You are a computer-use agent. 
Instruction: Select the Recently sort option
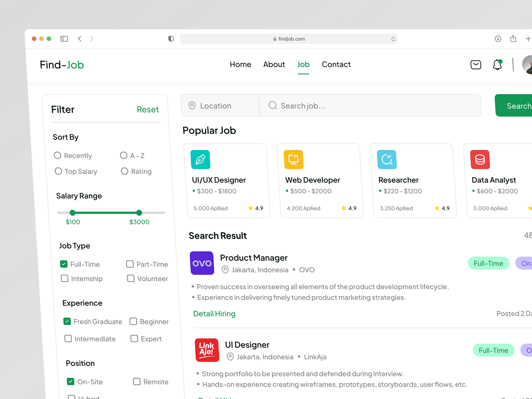point(57,155)
